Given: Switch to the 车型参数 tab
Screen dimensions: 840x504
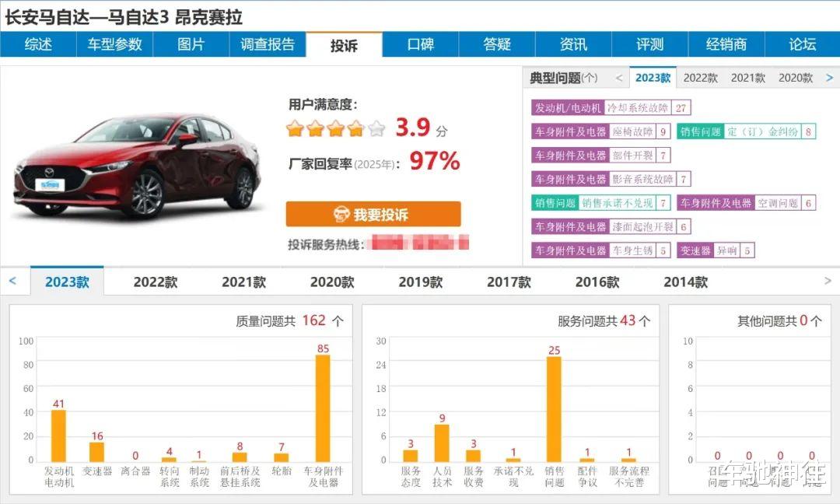Looking at the screenshot, I should (114, 44).
